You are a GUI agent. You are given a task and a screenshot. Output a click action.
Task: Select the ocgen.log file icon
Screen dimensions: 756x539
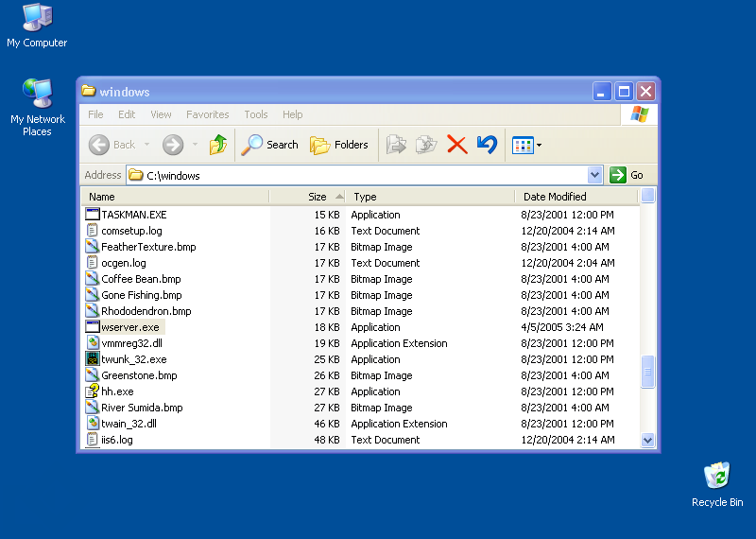pyautogui.click(x=92, y=263)
